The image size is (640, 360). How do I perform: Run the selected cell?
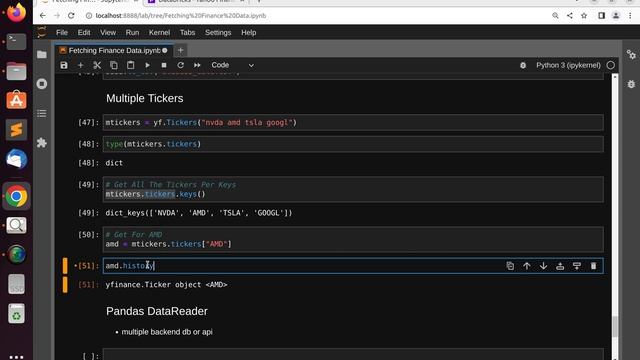point(147,65)
